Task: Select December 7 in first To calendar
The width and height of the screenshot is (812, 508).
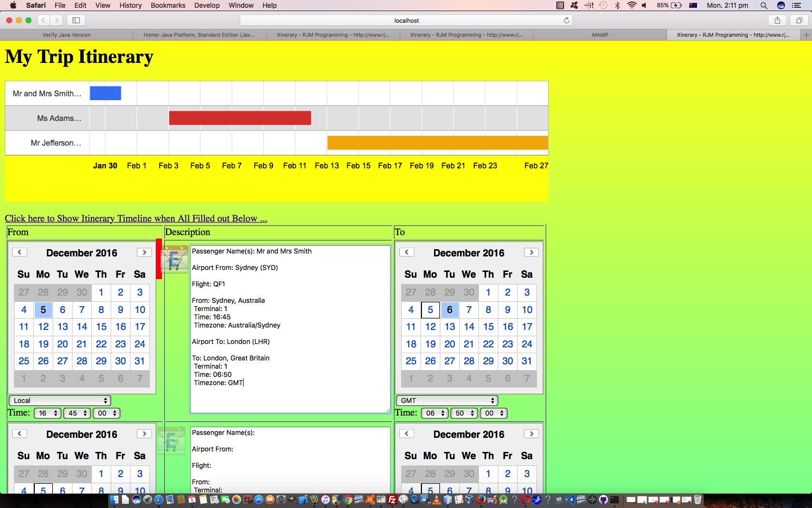Action: pyautogui.click(x=469, y=310)
